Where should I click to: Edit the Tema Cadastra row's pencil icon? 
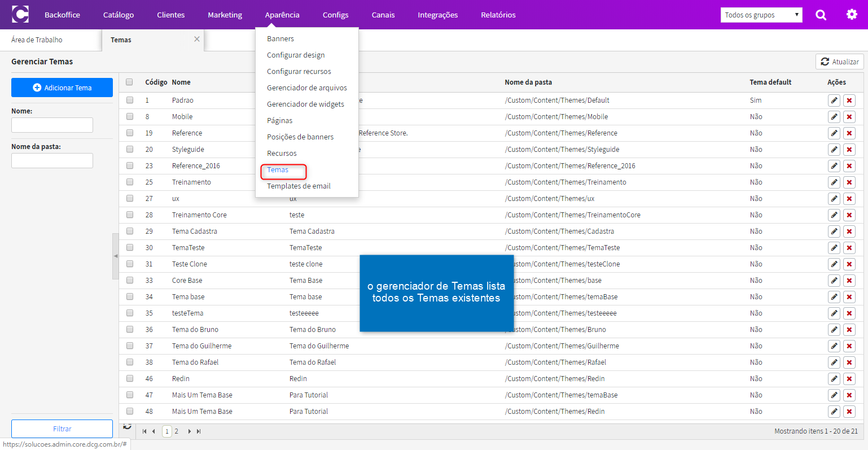(834, 231)
